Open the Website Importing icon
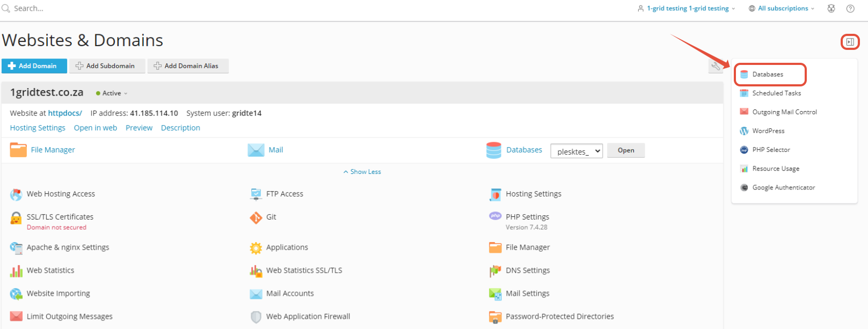The width and height of the screenshot is (868, 329). [16, 294]
